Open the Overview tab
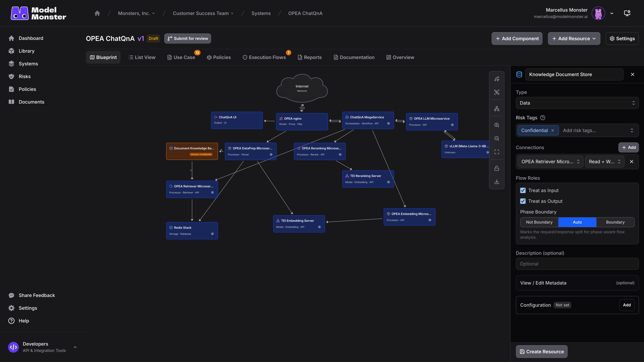 click(x=400, y=57)
